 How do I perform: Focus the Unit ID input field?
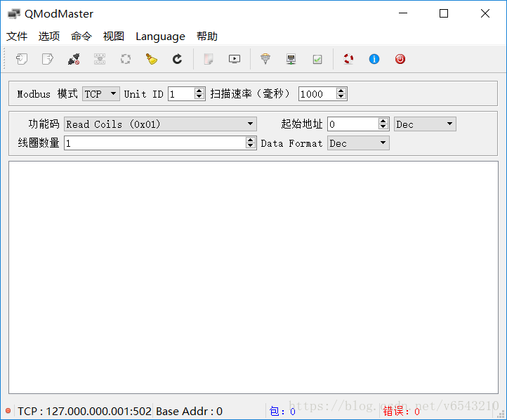(x=182, y=94)
